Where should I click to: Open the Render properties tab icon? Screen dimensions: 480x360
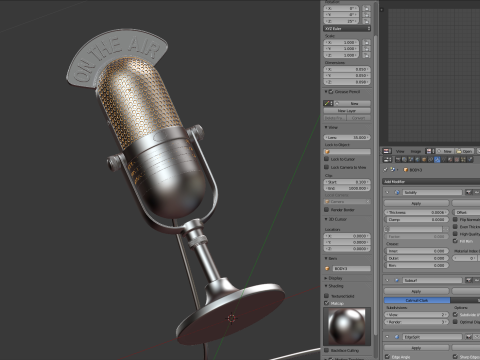point(398,160)
